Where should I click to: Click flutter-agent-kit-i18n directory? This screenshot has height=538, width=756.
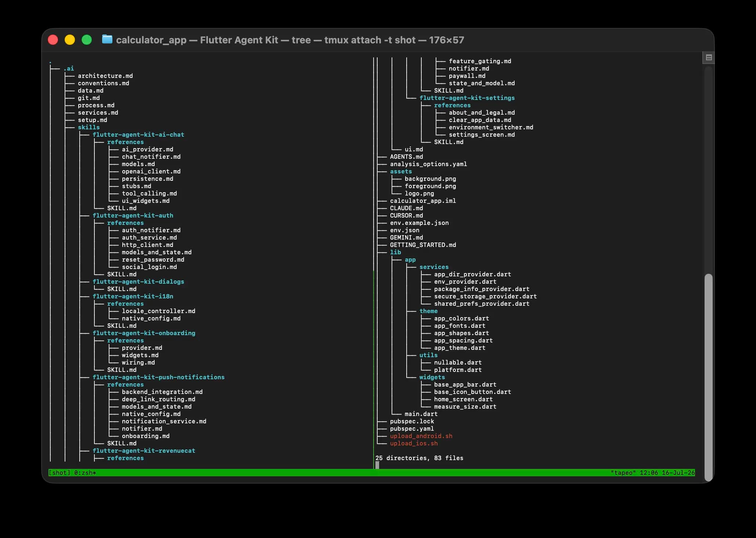coord(133,296)
